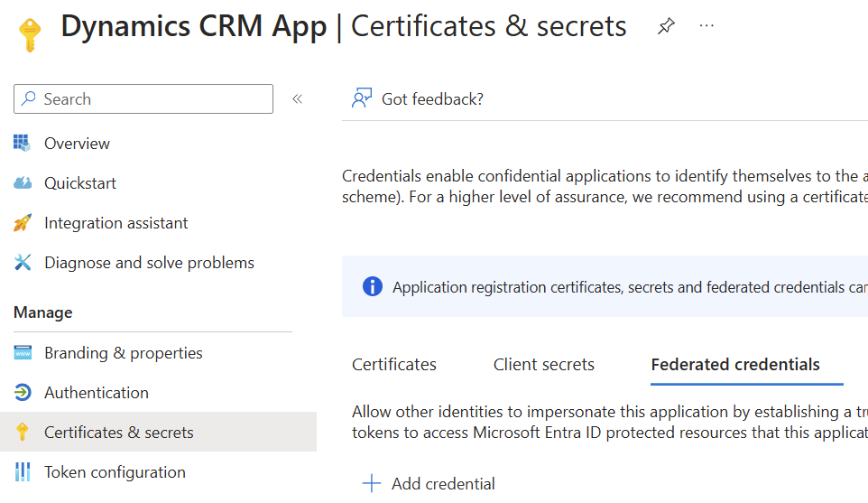Click the Branding & properties card icon

pos(23,352)
